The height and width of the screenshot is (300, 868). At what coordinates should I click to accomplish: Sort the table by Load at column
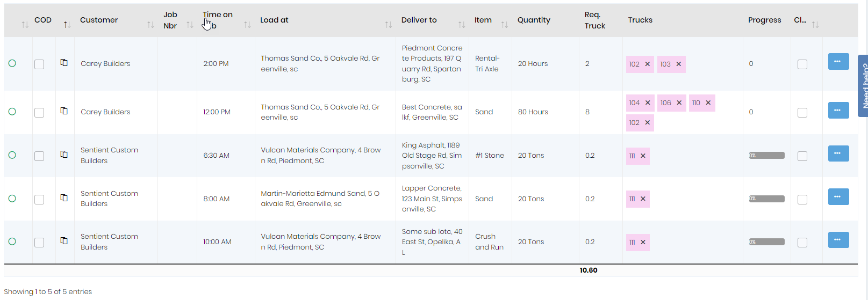click(x=388, y=25)
